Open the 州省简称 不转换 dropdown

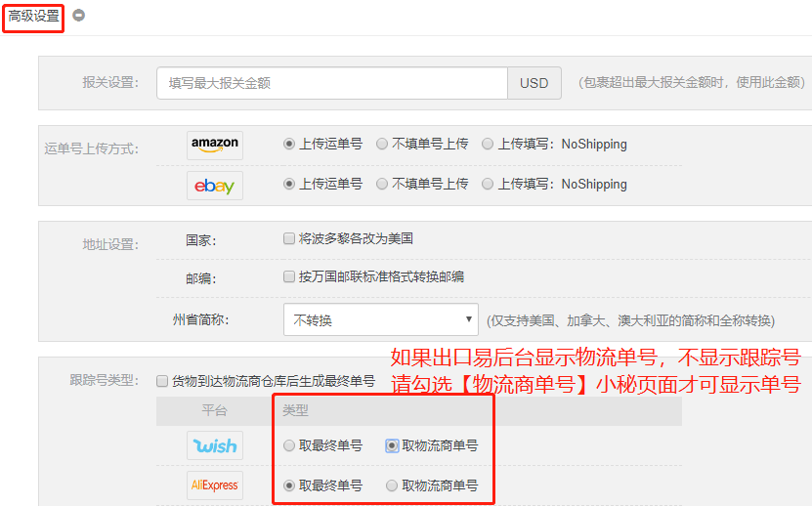point(381,319)
